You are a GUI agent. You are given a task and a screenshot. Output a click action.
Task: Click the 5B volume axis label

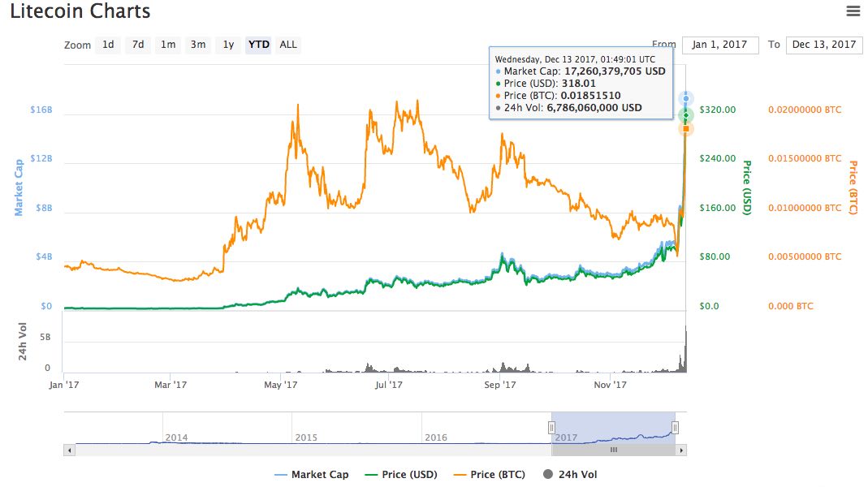point(45,337)
